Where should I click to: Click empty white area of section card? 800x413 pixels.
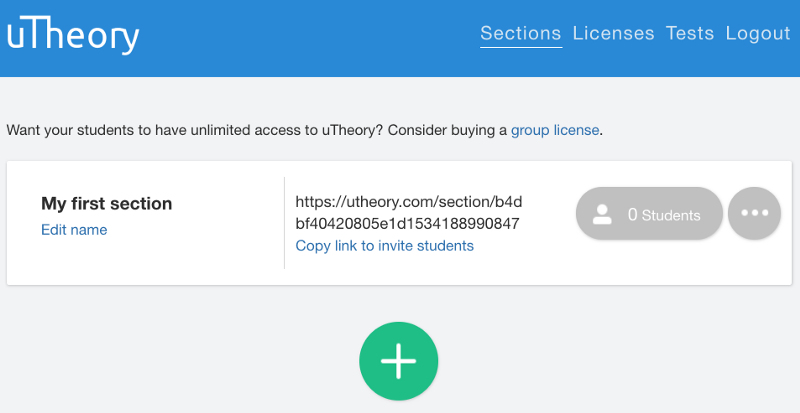coord(153,260)
